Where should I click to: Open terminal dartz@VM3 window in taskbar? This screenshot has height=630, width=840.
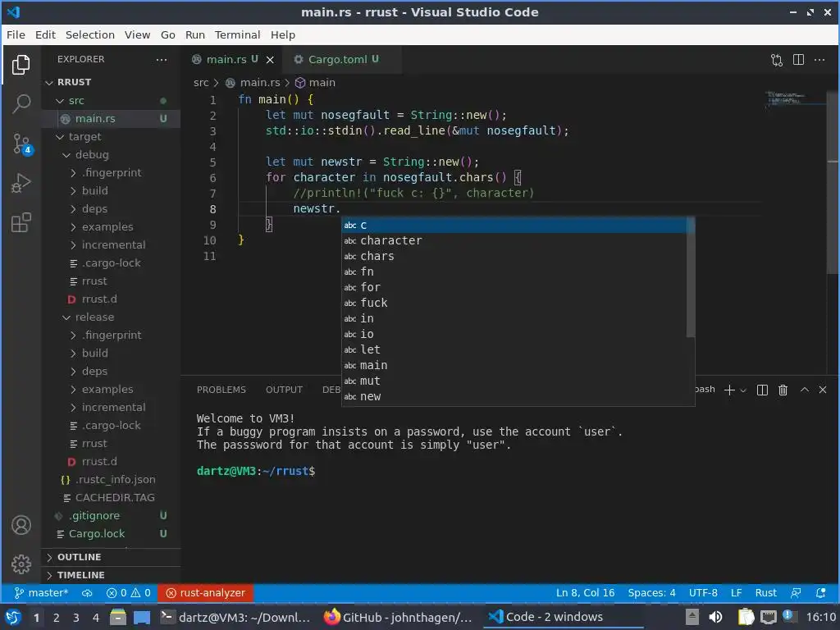point(235,617)
